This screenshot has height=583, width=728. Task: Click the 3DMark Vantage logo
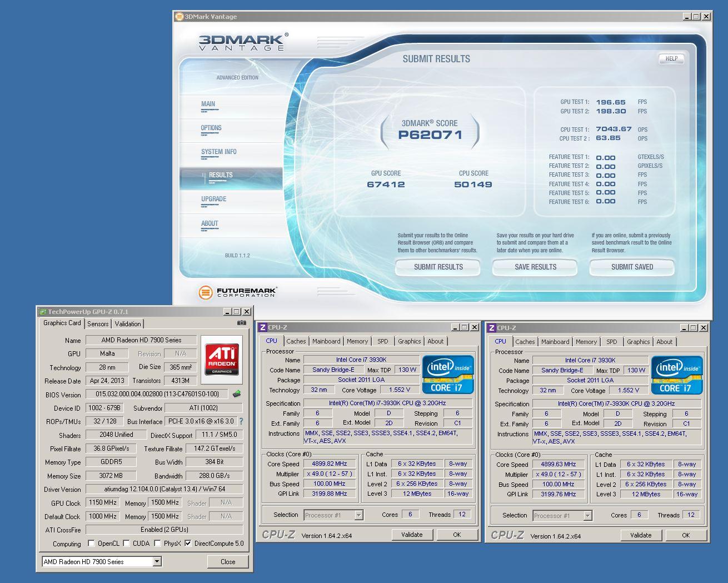243,42
